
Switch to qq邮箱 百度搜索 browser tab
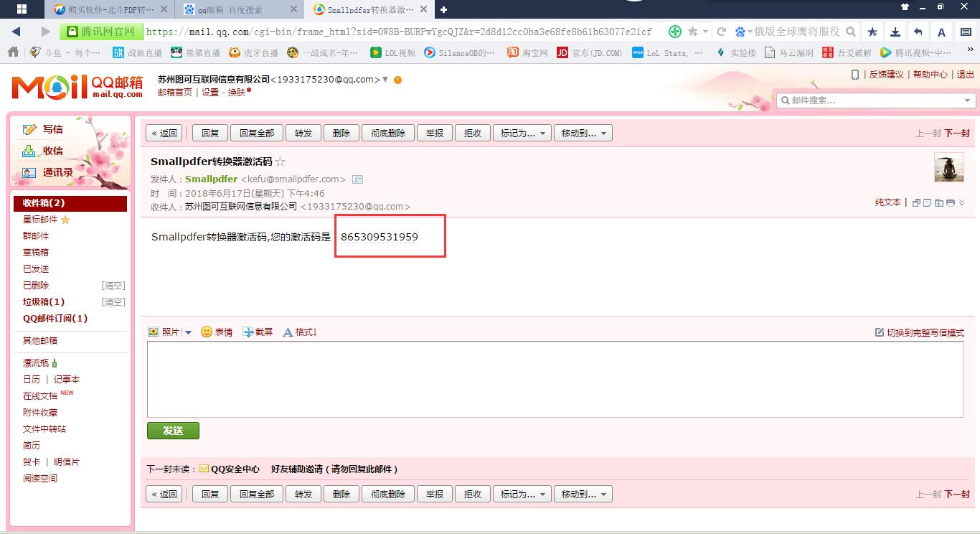click(x=239, y=10)
